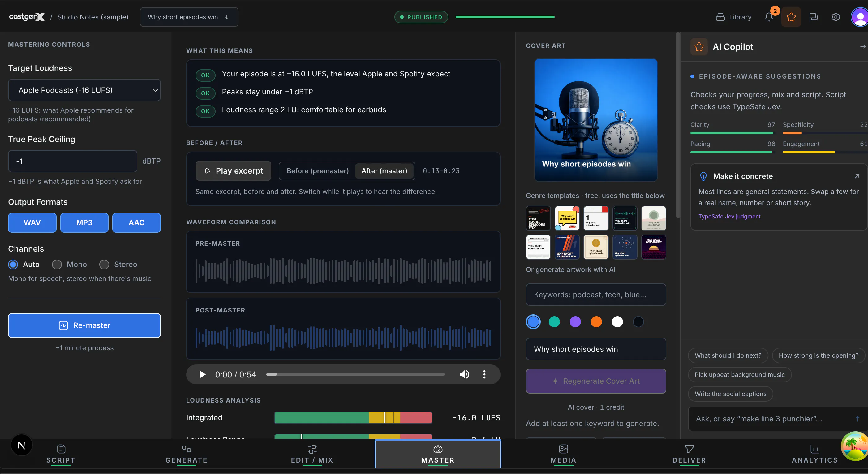The image size is (868, 474).
Task: Expand the Make it concrete suggestion
Action: [857, 176]
